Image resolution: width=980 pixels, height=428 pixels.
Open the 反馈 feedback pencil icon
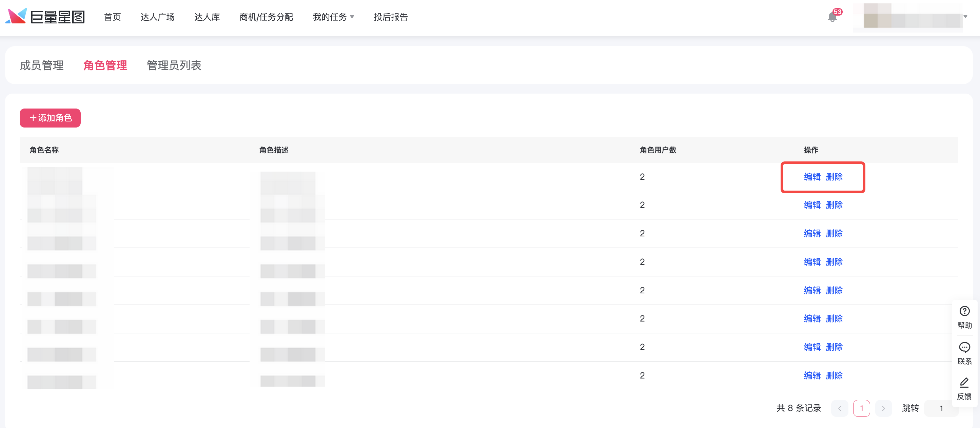(x=964, y=382)
